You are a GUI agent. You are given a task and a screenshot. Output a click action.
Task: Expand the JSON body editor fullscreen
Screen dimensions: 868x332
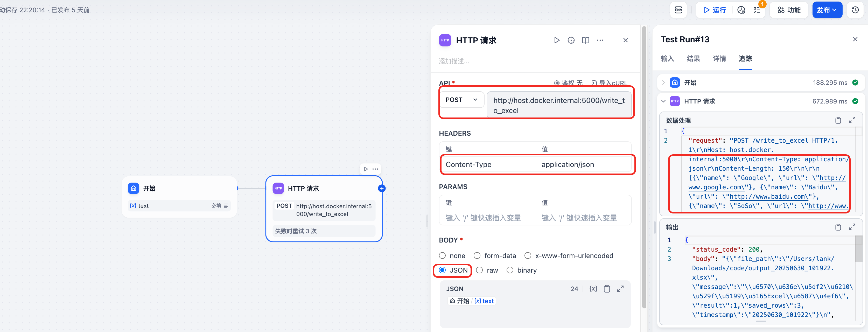point(620,289)
